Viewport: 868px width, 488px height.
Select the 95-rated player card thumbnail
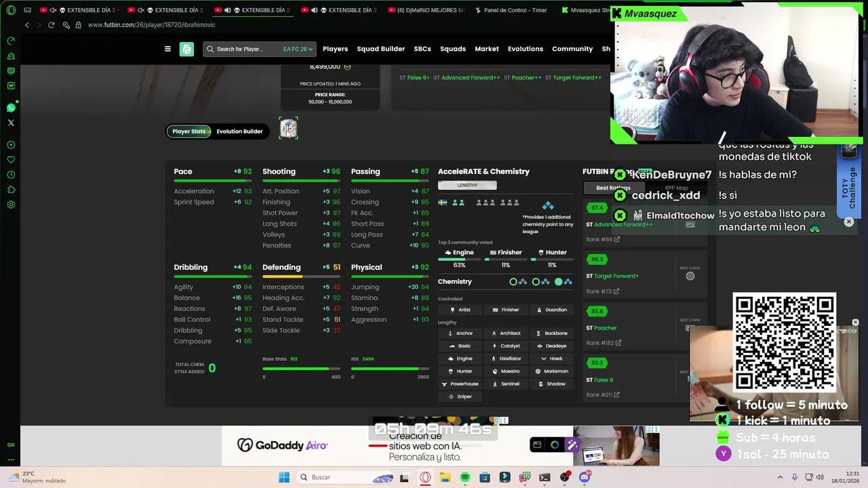click(x=288, y=127)
